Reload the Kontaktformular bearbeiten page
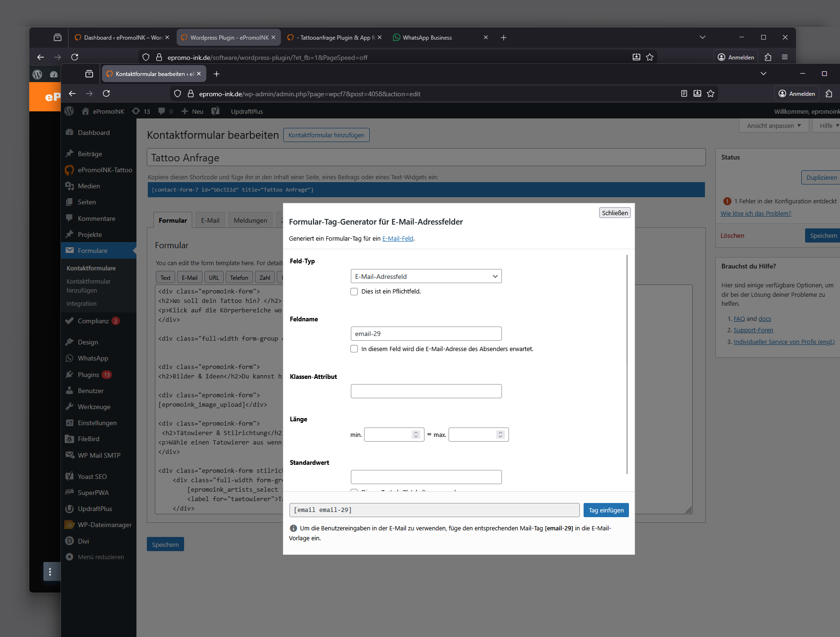The image size is (840, 637). click(106, 93)
